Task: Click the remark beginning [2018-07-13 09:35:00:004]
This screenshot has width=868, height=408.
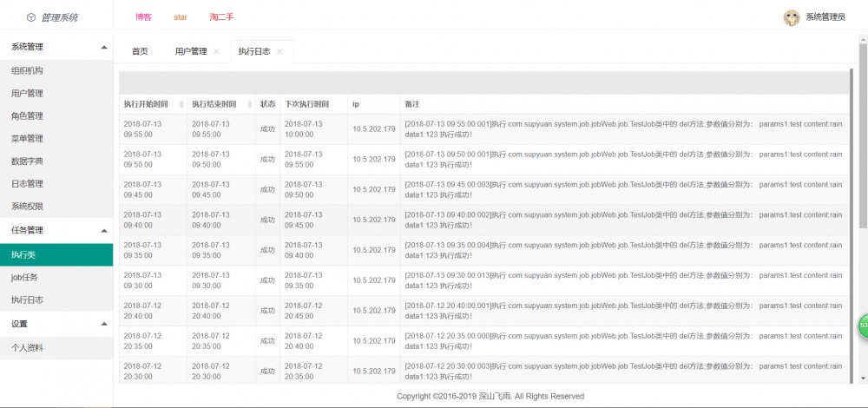Action: coord(625,250)
